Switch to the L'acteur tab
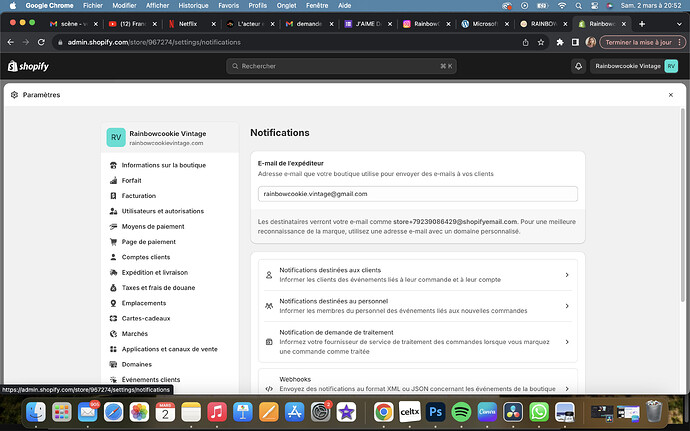 point(250,24)
